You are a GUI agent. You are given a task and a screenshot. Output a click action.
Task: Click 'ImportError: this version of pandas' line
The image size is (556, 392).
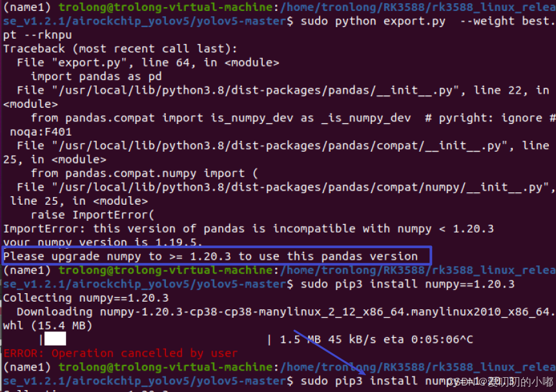(x=248, y=229)
